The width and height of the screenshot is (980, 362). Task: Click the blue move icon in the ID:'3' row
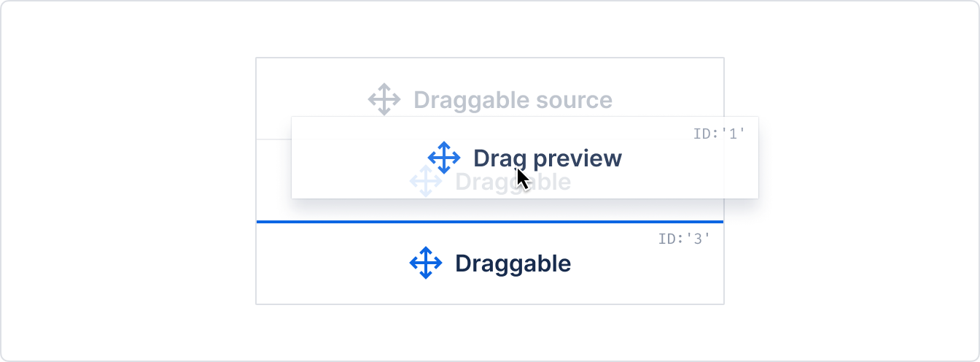[426, 263]
